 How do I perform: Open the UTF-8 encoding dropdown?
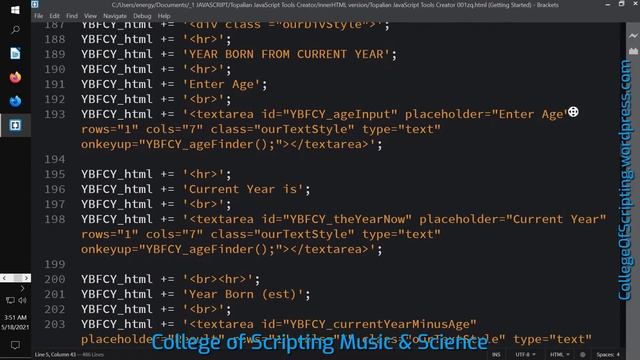[x=525, y=355]
